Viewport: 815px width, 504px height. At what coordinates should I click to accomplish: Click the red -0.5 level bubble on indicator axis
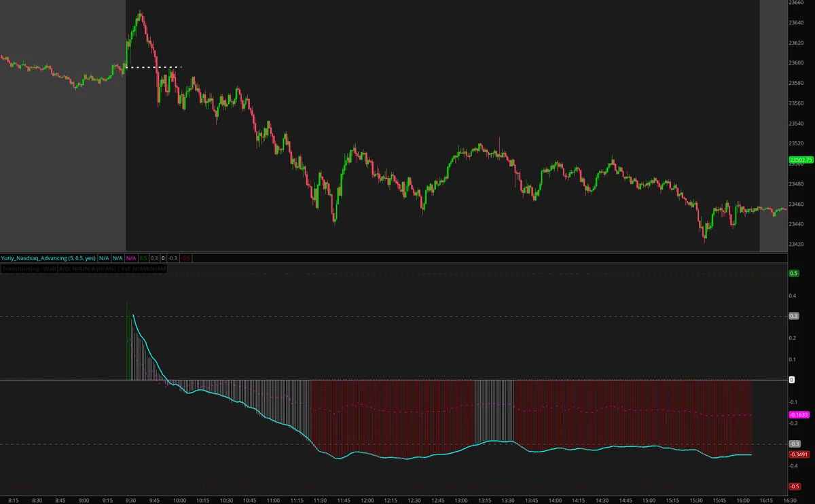point(793,486)
